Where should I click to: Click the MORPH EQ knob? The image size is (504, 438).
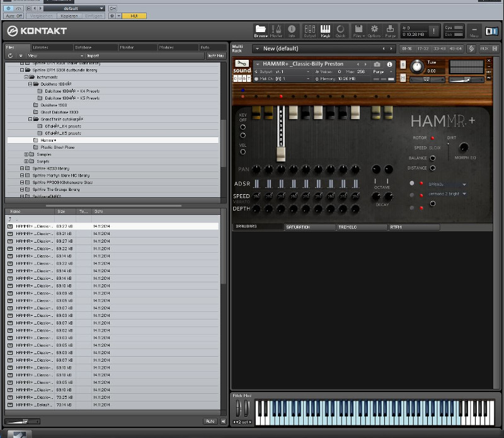(463, 147)
